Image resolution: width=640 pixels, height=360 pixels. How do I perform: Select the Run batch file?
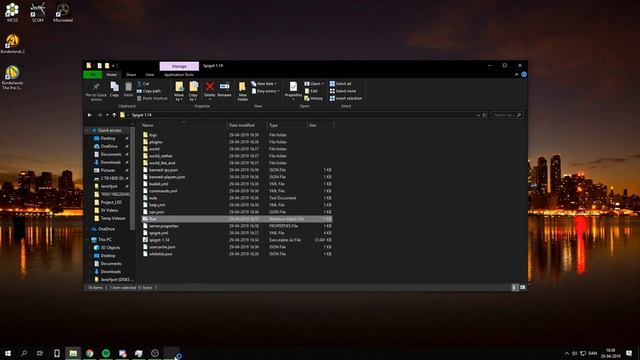coord(237,219)
